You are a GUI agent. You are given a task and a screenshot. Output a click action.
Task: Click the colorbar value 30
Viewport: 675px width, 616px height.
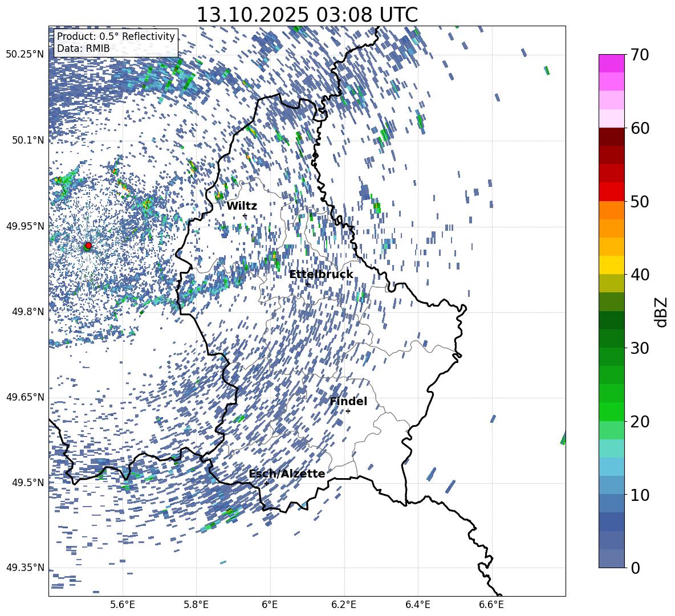click(640, 348)
